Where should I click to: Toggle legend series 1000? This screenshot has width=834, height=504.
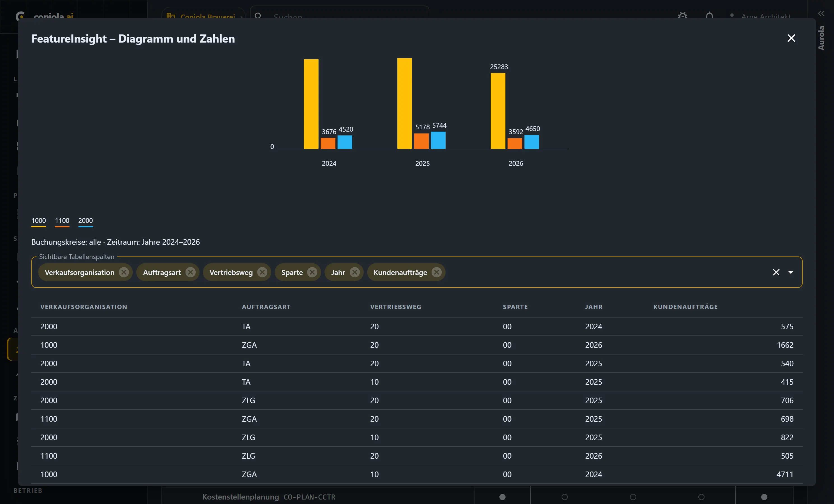[39, 221]
